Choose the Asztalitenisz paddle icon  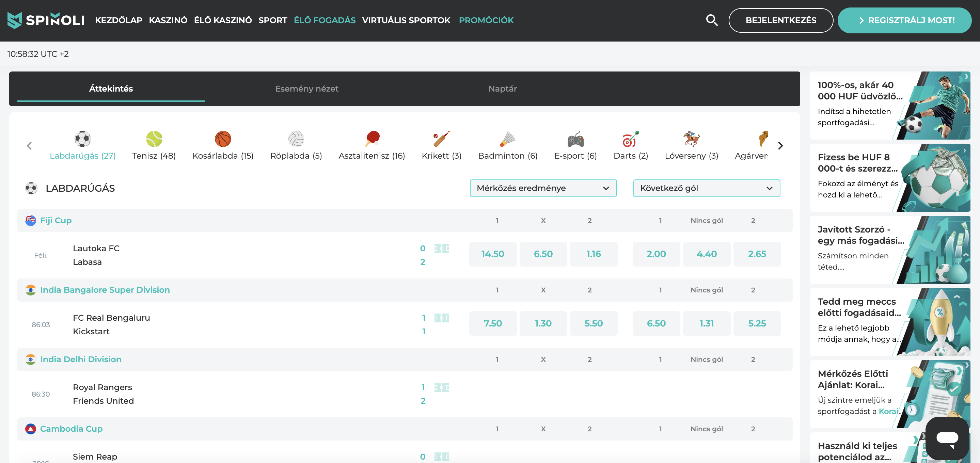tap(372, 139)
